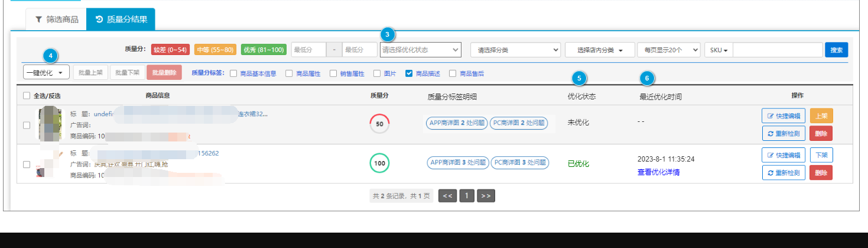Click 重新检测 in the second product row
Image resolution: width=868 pixels, height=248 pixels.
pos(784,173)
